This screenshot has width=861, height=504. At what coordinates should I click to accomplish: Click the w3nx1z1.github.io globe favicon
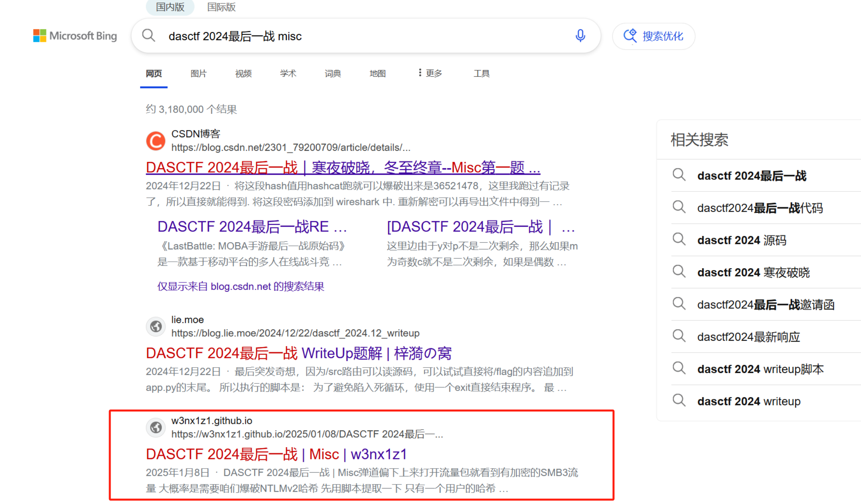tap(156, 427)
